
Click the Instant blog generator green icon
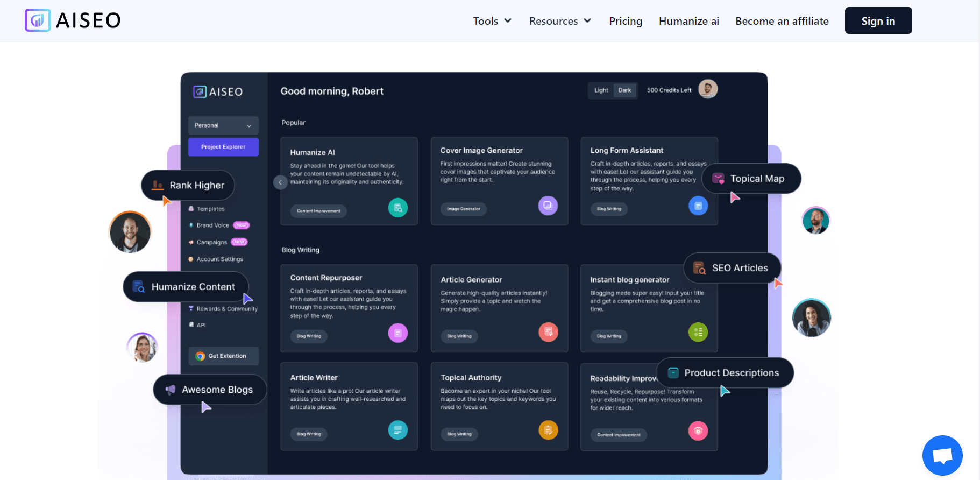pos(698,332)
